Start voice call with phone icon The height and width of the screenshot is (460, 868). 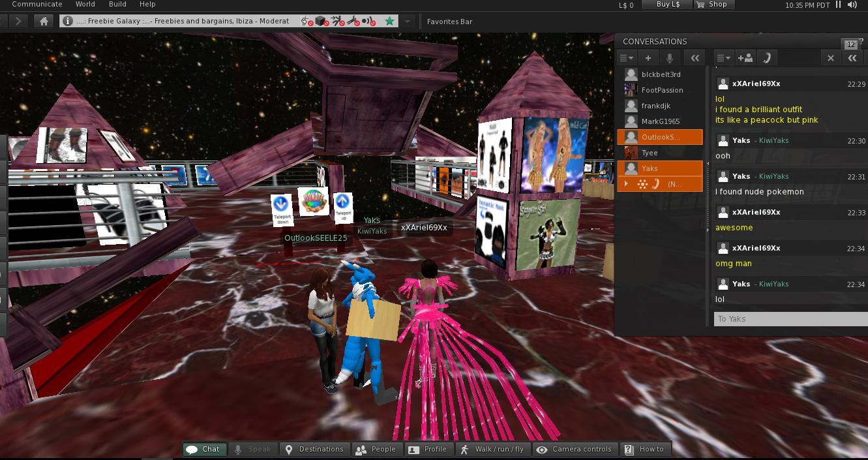[x=767, y=58]
